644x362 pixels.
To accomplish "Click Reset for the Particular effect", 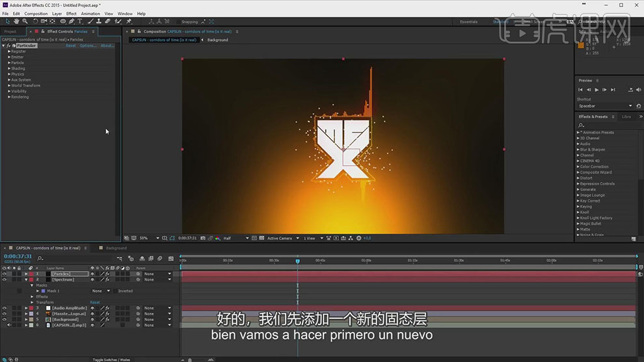I will (x=70, y=45).
